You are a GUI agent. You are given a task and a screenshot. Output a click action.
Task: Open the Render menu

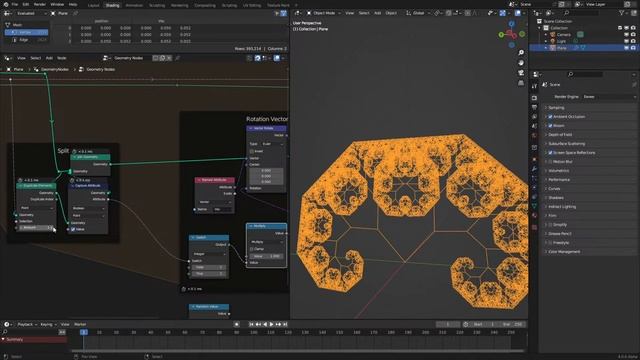point(40,4)
